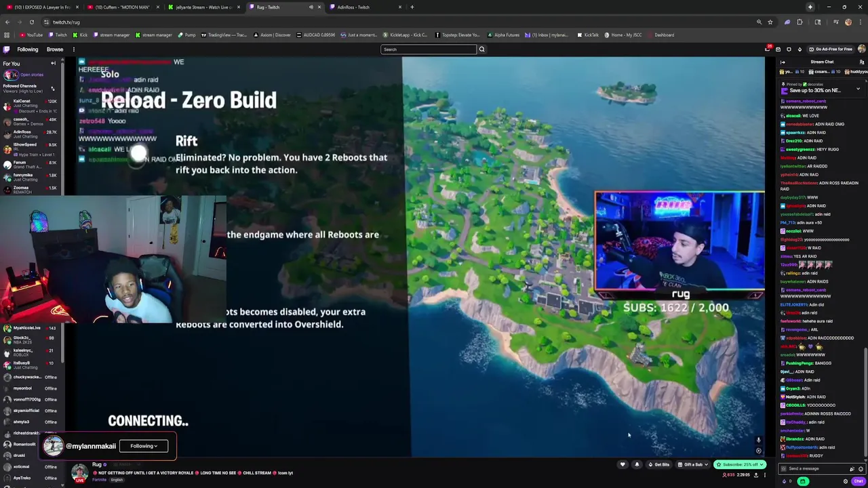Open the TradingView bookmark

(224, 35)
